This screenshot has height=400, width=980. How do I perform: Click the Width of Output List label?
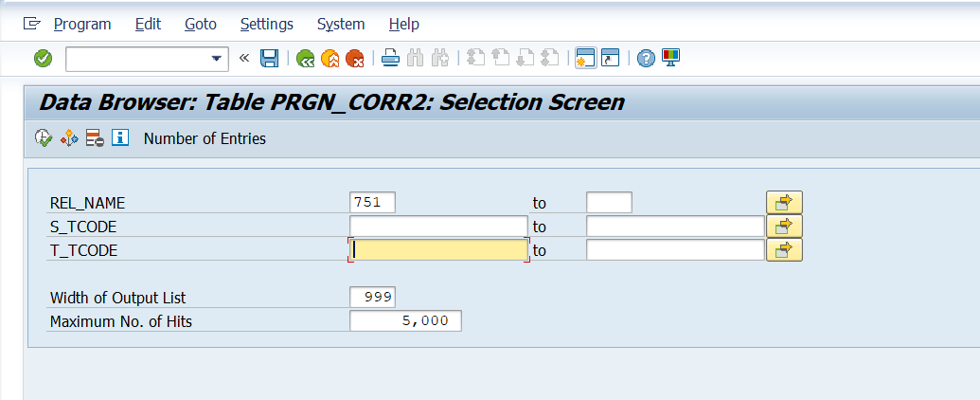pyautogui.click(x=118, y=298)
